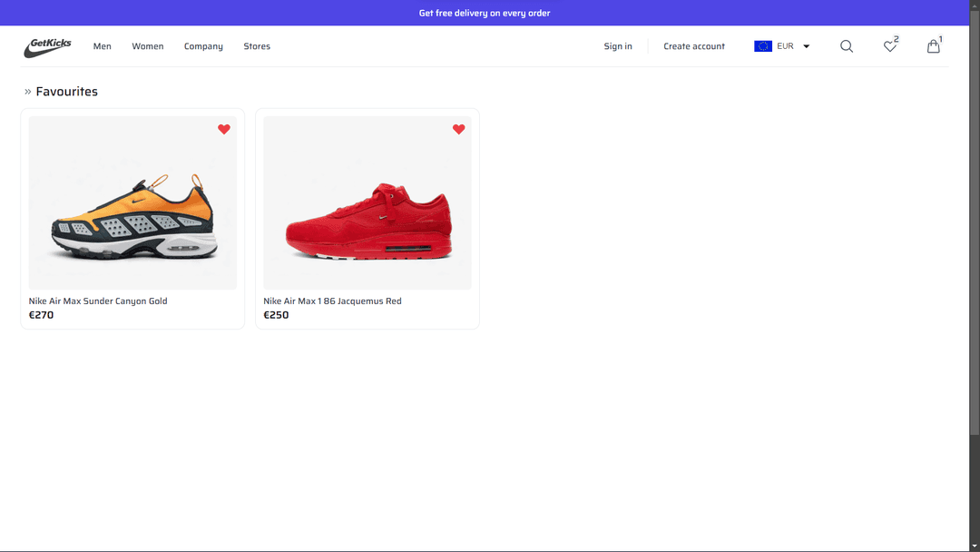Expand the EUR currency dropdown arrow
Screen dimensions: 980x552
click(807, 46)
